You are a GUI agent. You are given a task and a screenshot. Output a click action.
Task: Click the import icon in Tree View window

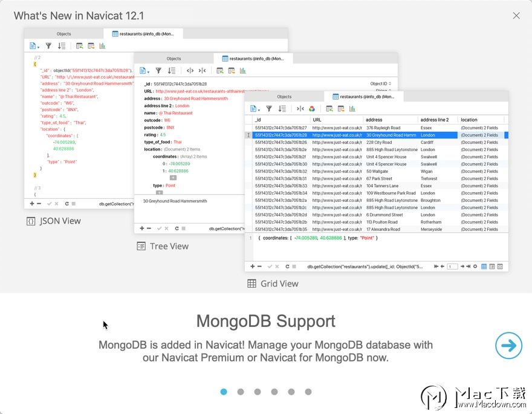(x=220, y=71)
